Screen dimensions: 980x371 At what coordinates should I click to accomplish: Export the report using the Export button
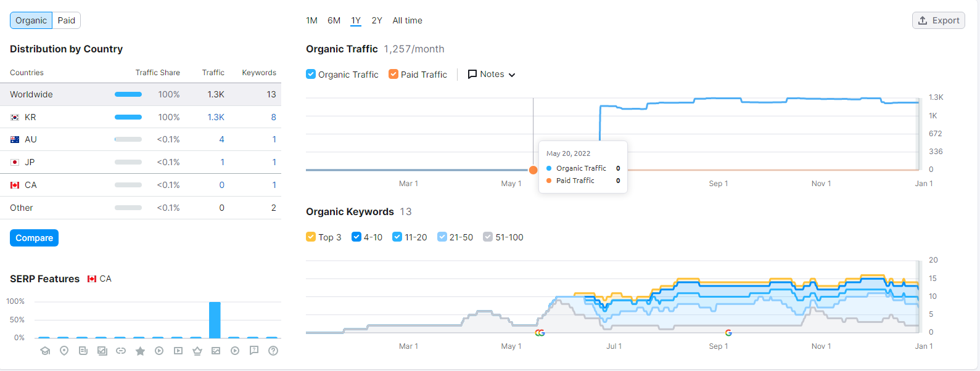point(938,20)
